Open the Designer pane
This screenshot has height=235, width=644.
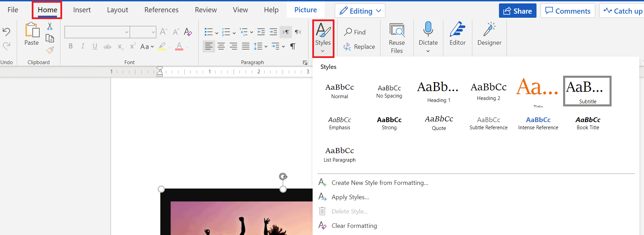click(x=489, y=34)
